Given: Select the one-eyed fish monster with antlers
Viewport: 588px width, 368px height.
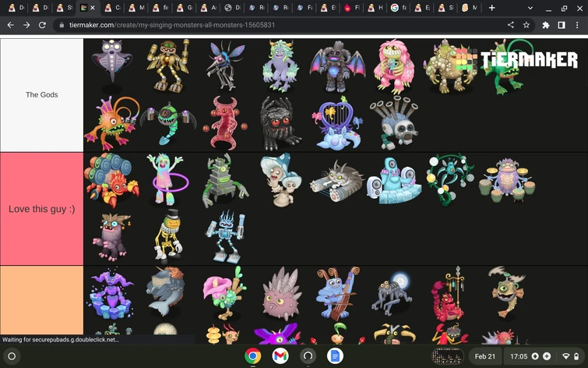Looking at the screenshot, I should click(x=507, y=292).
